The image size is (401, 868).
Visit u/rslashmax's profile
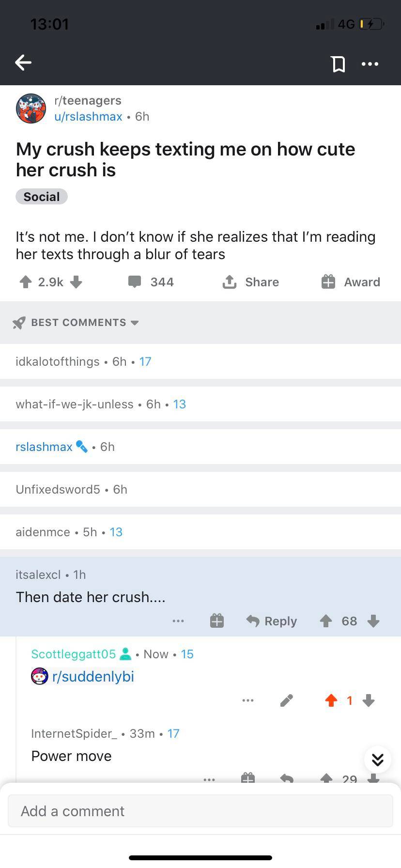(88, 116)
